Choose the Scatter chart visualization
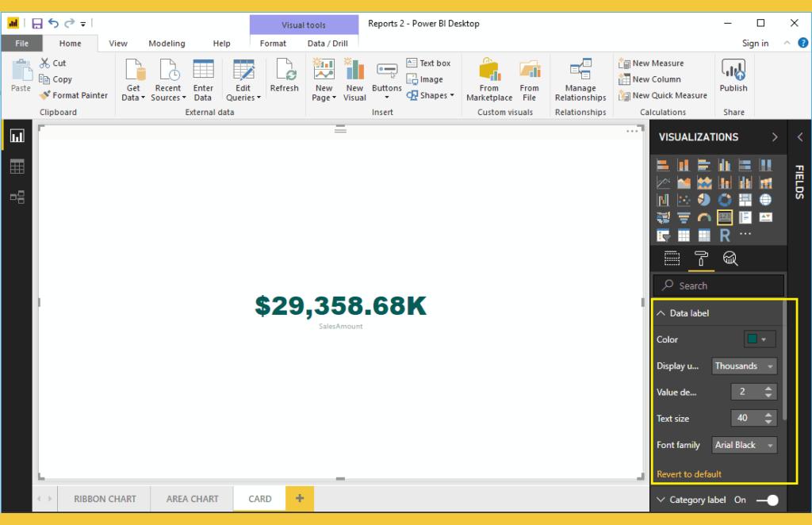The height and width of the screenshot is (525, 812). coord(684,200)
